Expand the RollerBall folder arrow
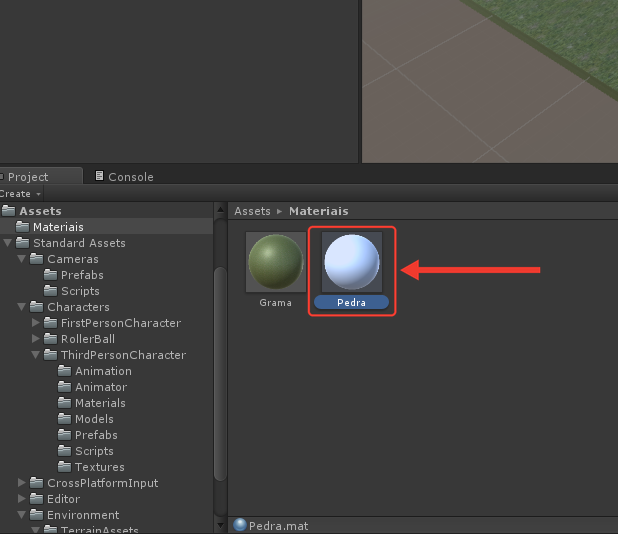Image resolution: width=618 pixels, height=534 pixels. point(35,339)
